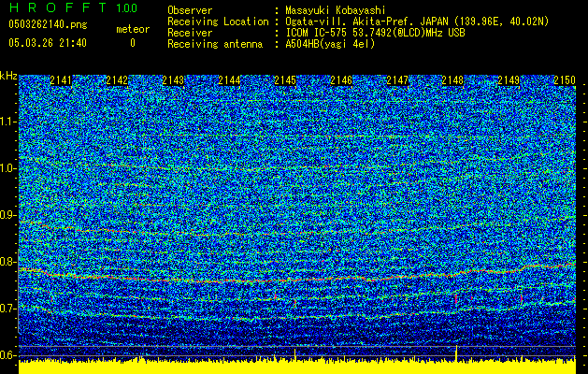
Task: Click the 1.1 kHz axis label
Action: (7, 122)
